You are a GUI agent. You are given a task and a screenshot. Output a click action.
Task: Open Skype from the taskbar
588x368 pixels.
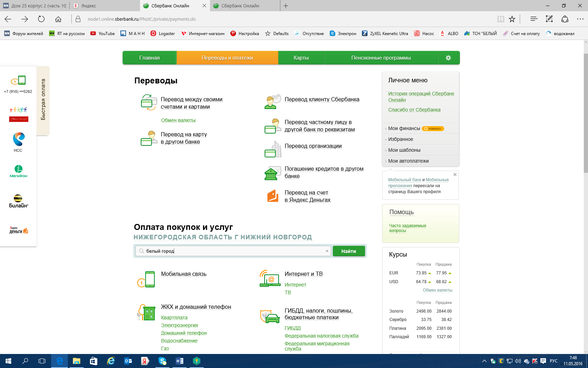point(162,361)
